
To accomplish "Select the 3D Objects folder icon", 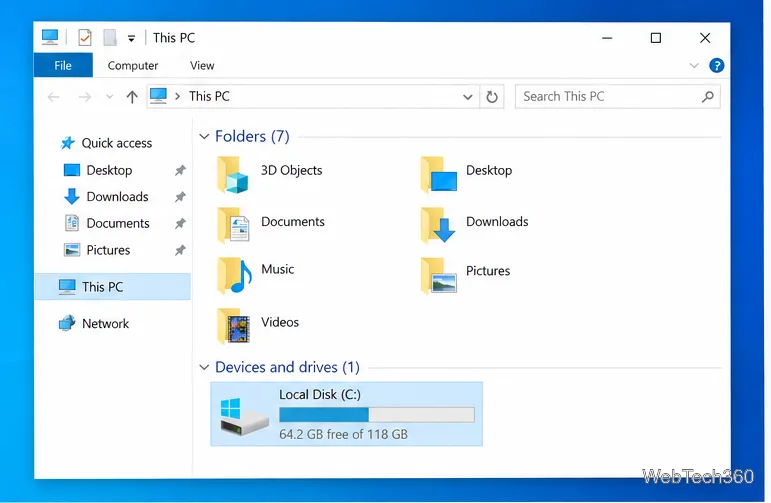I will pyautogui.click(x=233, y=175).
